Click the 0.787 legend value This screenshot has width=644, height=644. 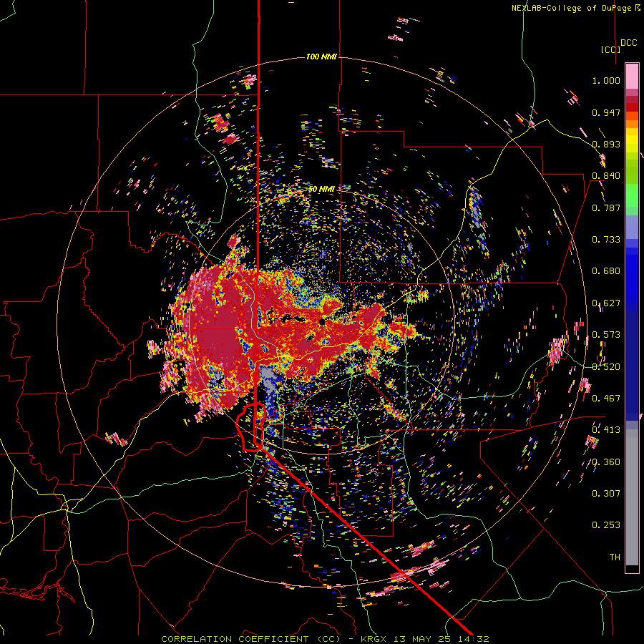click(x=606, y=208)
